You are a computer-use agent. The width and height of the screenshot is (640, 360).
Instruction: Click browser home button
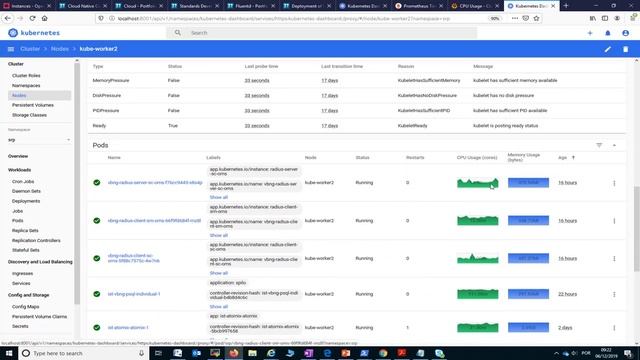click(44, 18)
